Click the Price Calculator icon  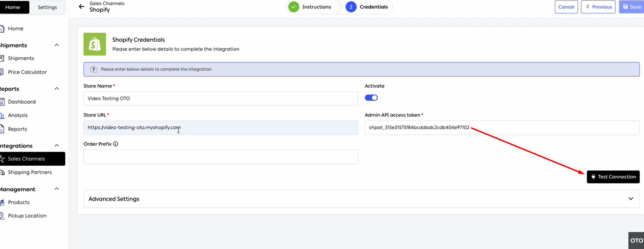pyautogui.click(x=2, y=72)
